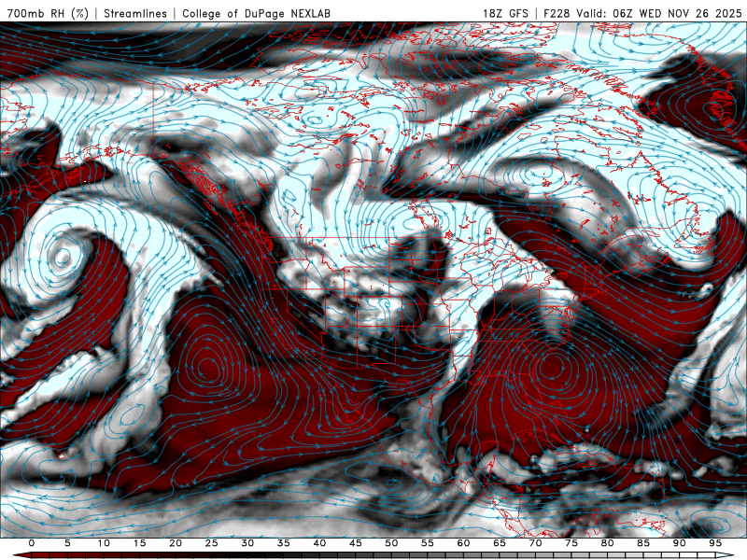
Task: Click the colorbar label "80"
Action: [x=607, y=543]
